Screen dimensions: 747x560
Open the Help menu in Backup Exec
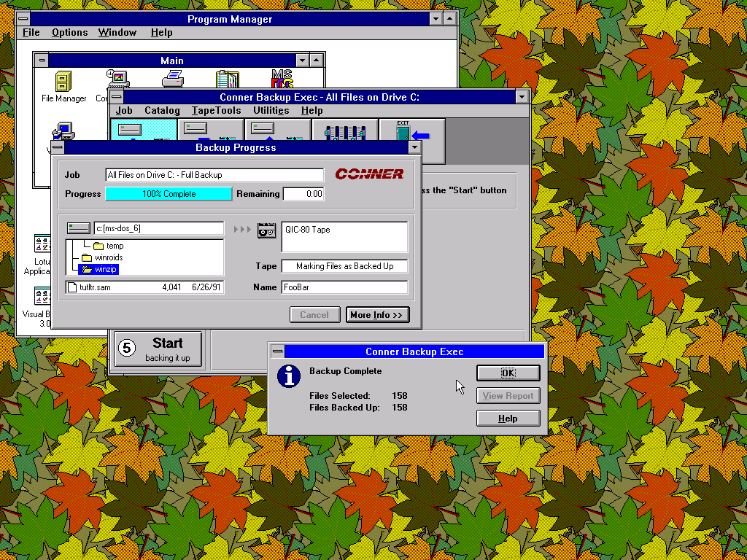[x=312, y=111]
